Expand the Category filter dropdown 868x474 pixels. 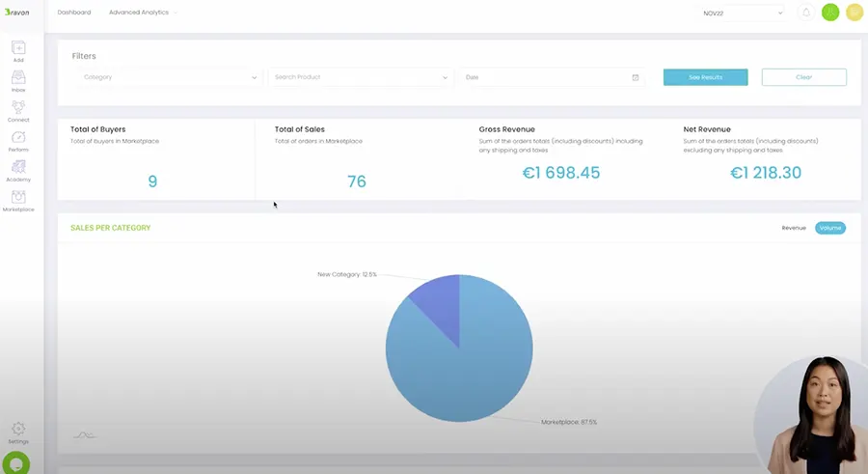pyautogui.click(x=169, y=77)
